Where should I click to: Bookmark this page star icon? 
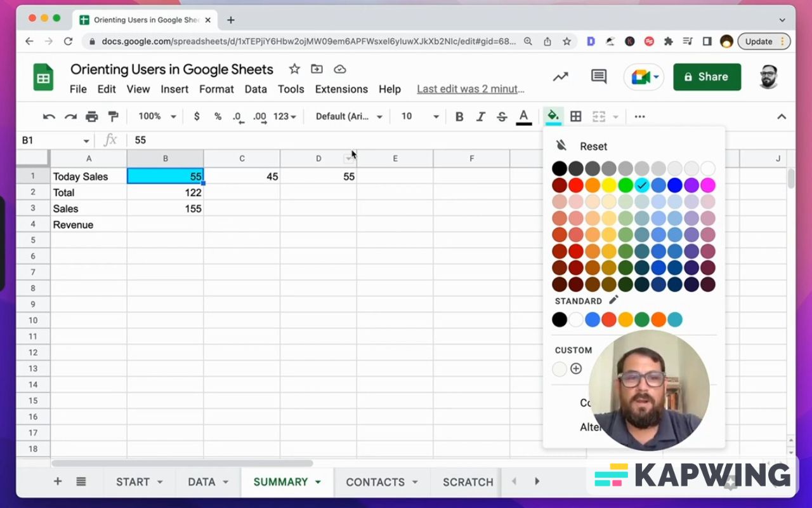566,41
